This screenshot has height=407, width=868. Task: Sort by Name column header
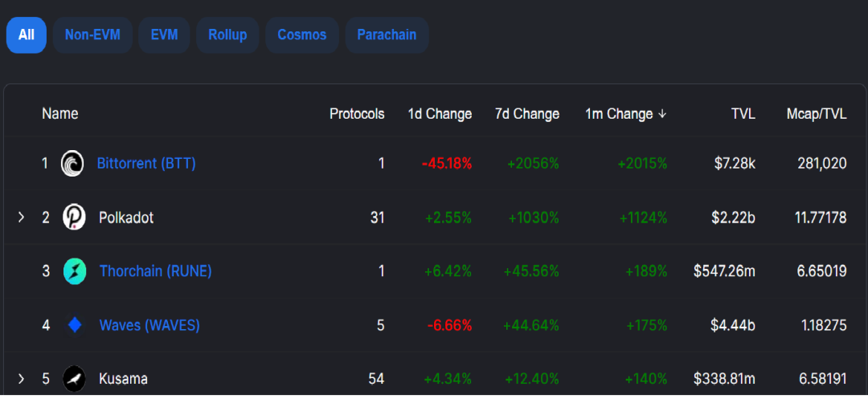(x=59, y=114)
